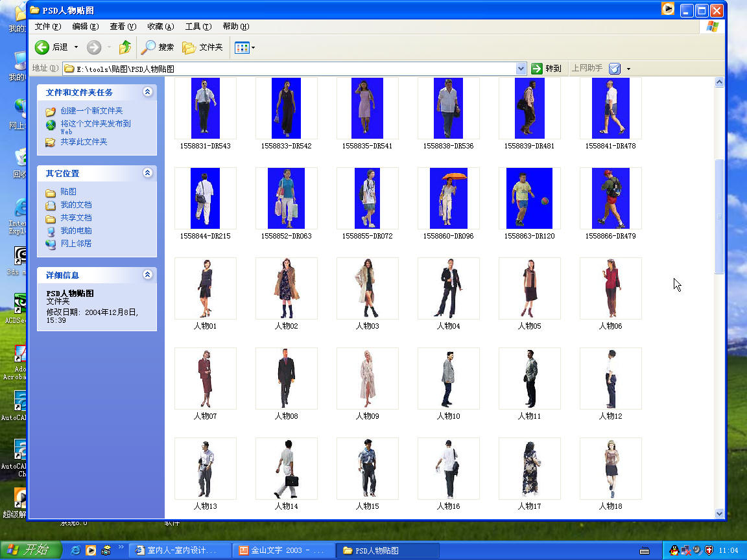Open the 上网助手 dropdown arrow
747x560 pixels.
(x=628, y=69)
